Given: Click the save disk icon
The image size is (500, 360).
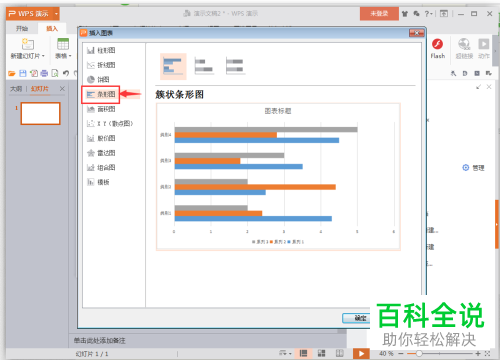Looking at the screenshot, I should pos(23,73).
